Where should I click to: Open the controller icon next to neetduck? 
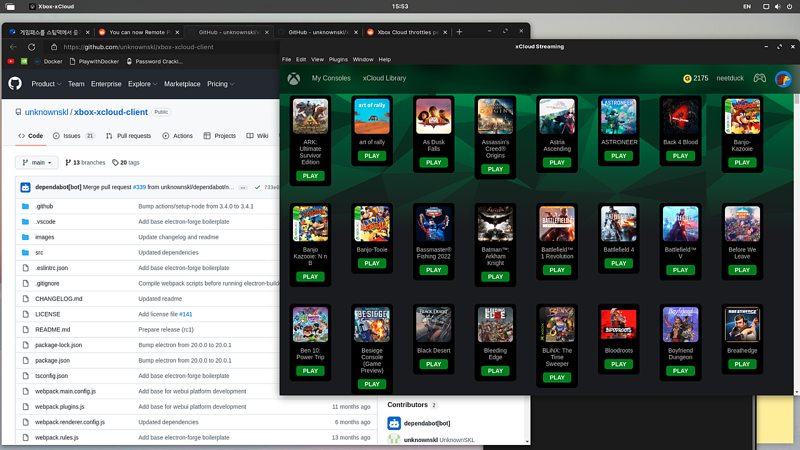click(x=759, y=78)
